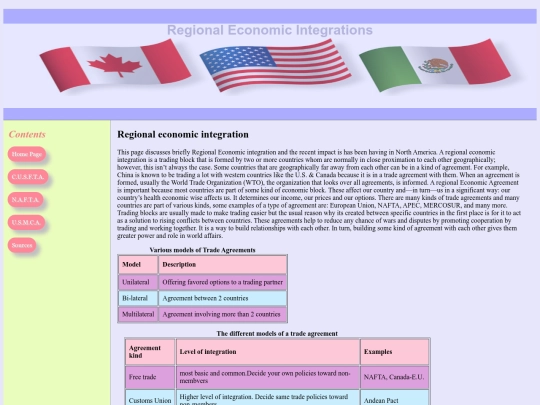Open the N.A.F.T.A. section
This screenshot has width=540, height=405.
tap(25, 199)
